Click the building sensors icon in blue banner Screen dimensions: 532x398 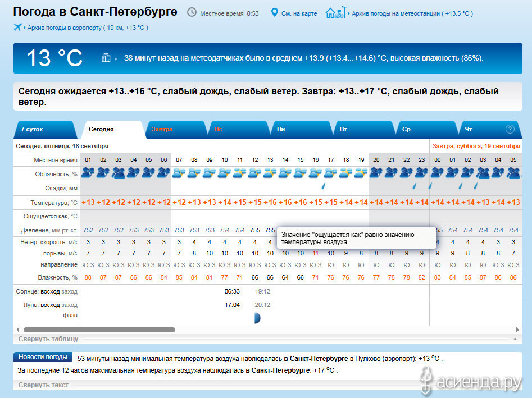point(106,58)
